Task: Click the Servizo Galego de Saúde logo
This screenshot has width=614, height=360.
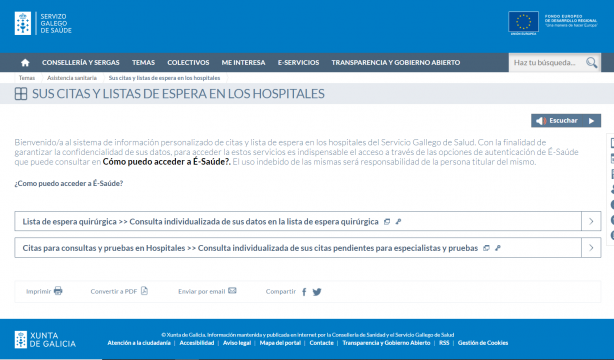Action: pos(43,24)
